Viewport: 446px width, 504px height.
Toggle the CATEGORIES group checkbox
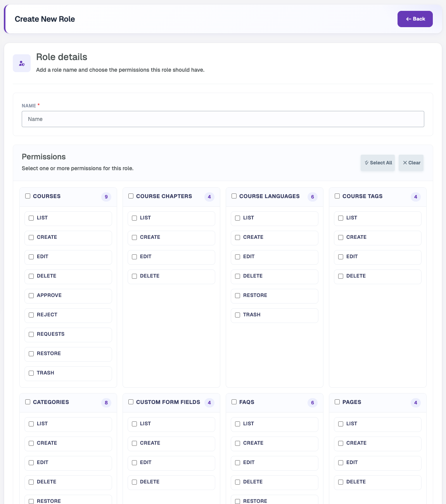[x=28, y=402]
